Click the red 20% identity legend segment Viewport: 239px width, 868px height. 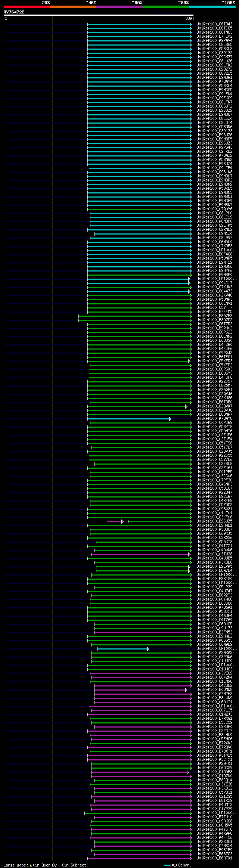[x=27, y=7]
